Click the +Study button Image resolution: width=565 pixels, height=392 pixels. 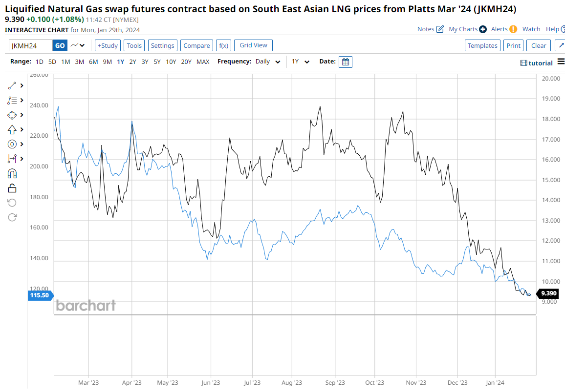click(108, 45)
